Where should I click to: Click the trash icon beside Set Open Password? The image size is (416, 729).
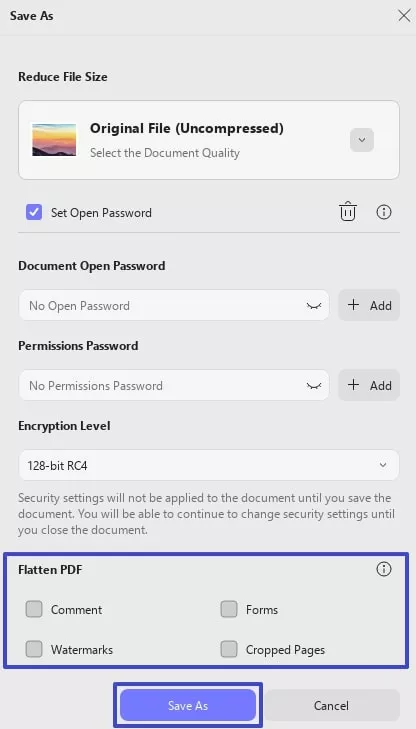pos(348,212)
